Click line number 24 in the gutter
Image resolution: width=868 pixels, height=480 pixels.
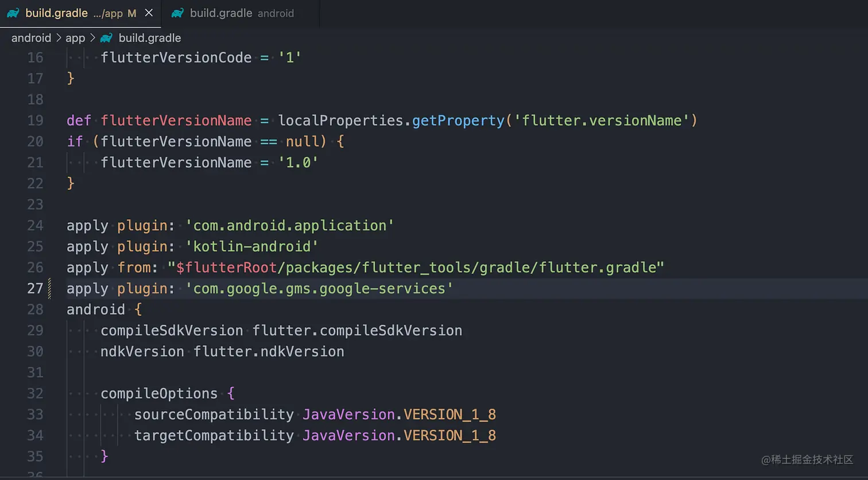coord(35,225)
